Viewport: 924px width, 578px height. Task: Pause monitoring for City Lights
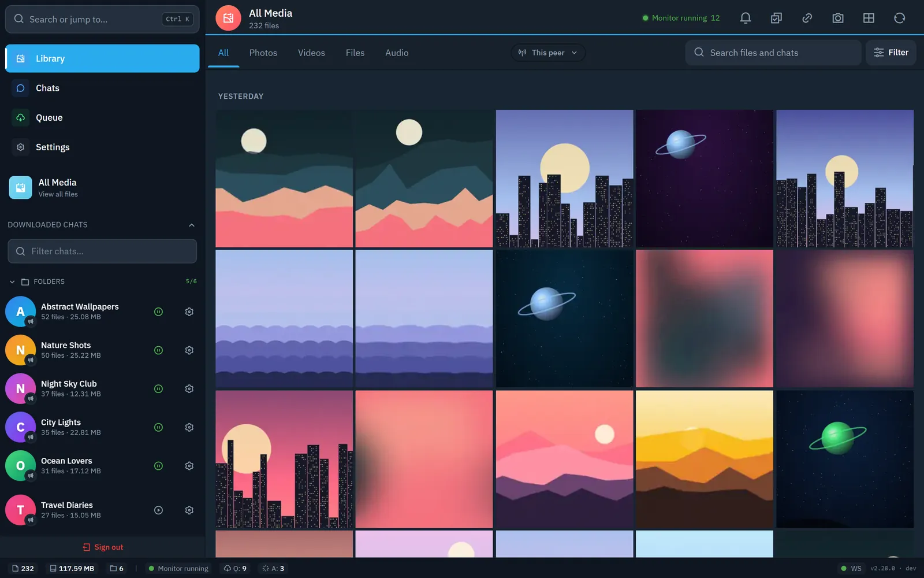tap(158, 427)
